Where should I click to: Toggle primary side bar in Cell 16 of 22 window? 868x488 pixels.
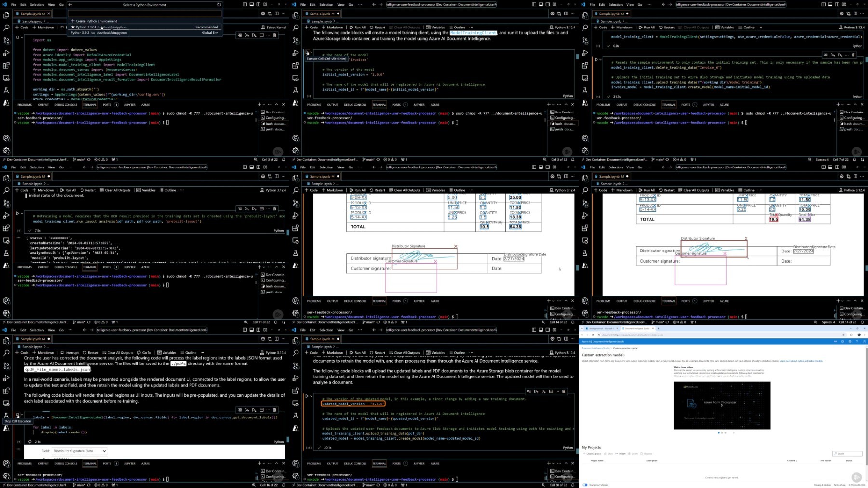(x=244, y=330)
